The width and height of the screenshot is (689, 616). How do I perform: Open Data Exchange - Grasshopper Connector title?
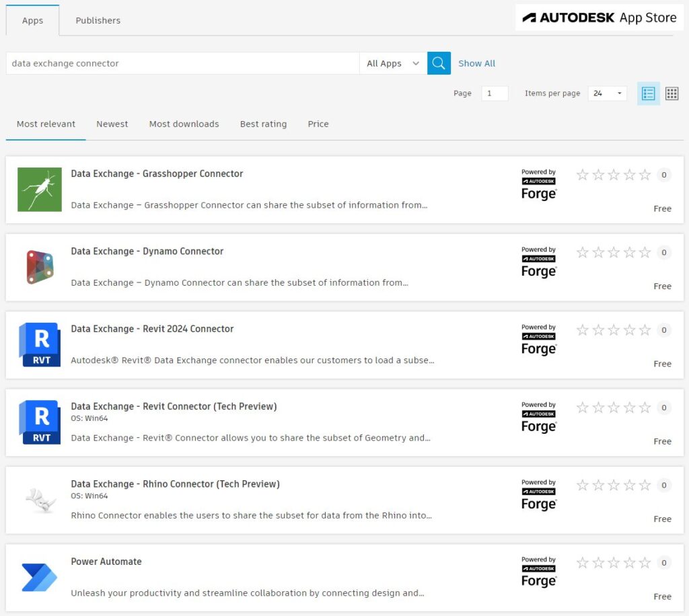(157, 174)
